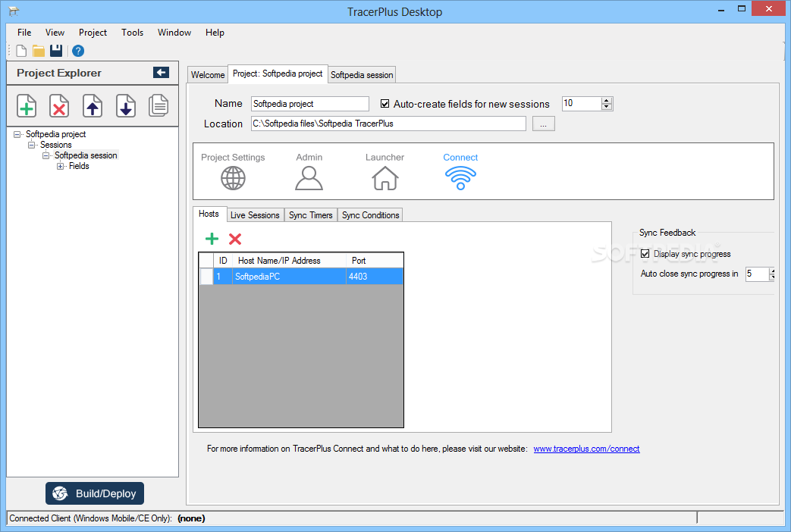This screenshot has height=532, width=791.
Task: Switch to the Softpedia session tab
Action: tap(362, 74)
